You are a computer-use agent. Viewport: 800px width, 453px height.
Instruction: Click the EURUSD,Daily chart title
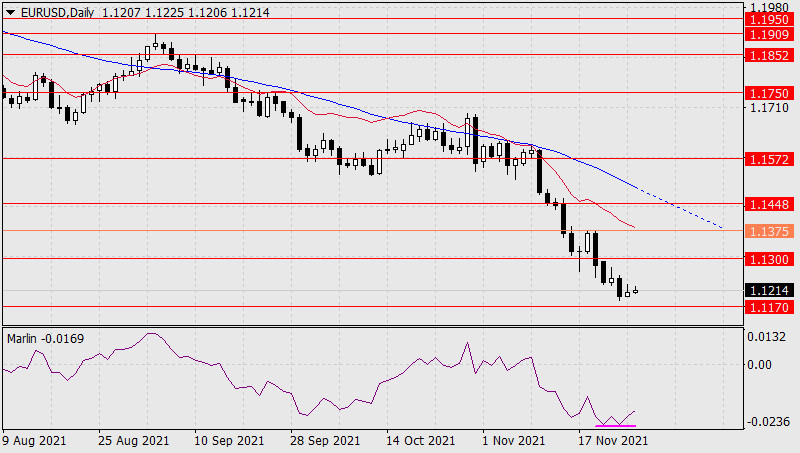tap(57, 13)
